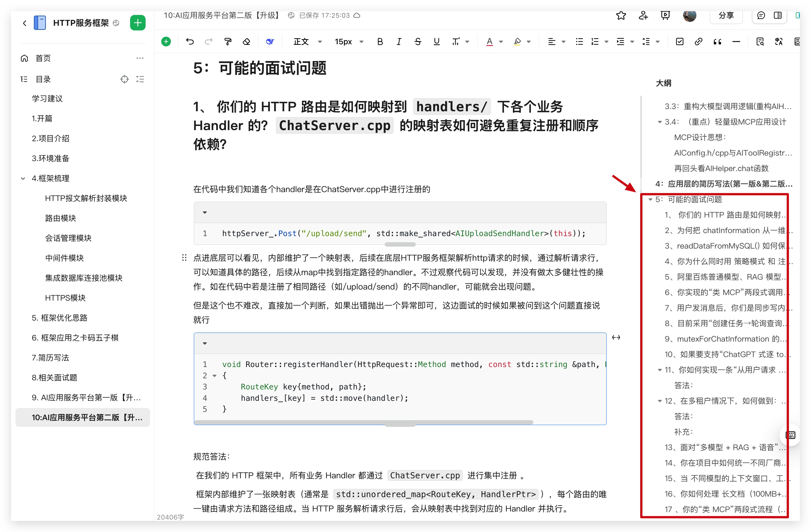Jump to outline item 2、为何把 chatInformation
This screenshot has width=811, height=532.
coord(726,230)
